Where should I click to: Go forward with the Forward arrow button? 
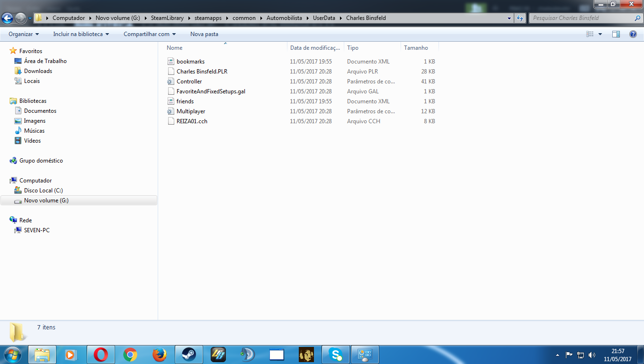(x=21, y=18)
